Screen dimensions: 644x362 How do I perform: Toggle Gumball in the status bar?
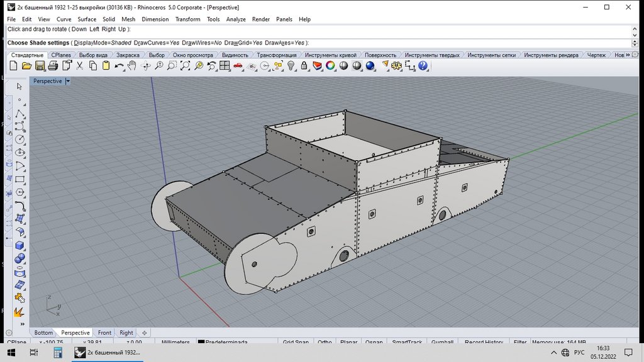442,341
